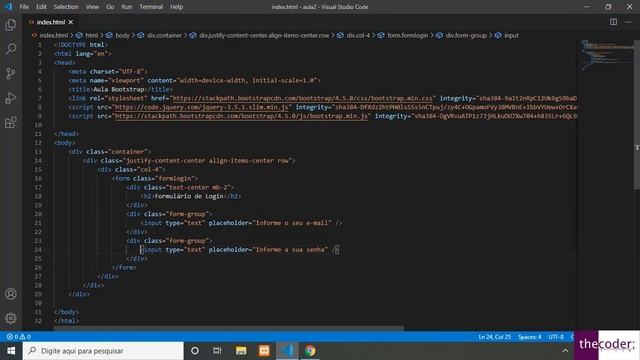Viewport: 640px width, 360px height.
Task: Click line number 24 in gutter
Action: [x=38, y=250]
